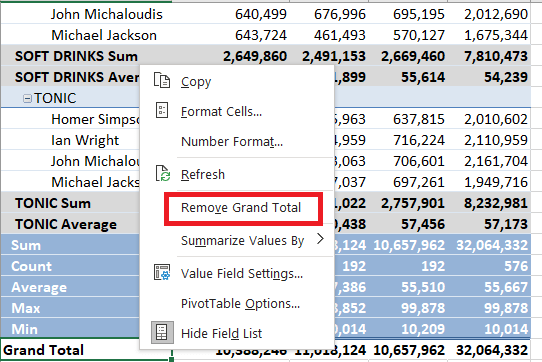The height and width of the screenshot is (362, 542).
Task: Click the Grand Total label cell
Action: point(43,350)
